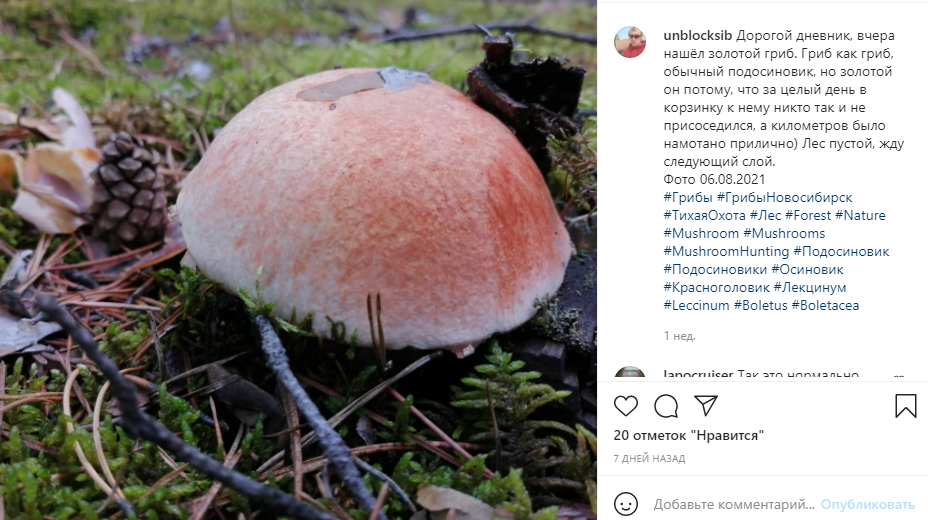Open the #Boletacea hashtag
This screenshot has height=520, width=928.
point(825,305)
